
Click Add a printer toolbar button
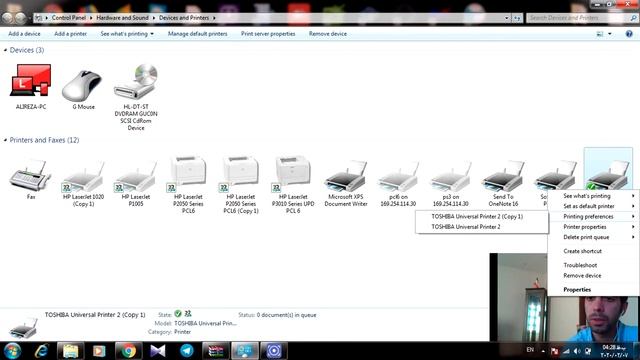(x=71, y=34)
